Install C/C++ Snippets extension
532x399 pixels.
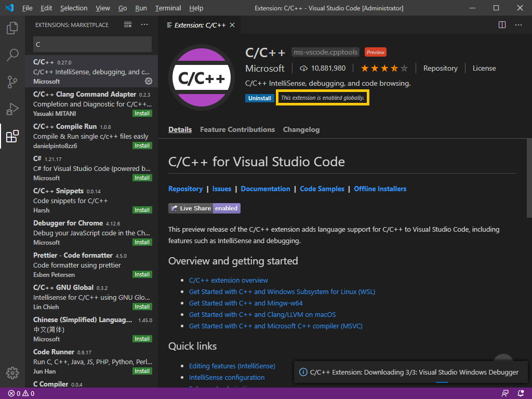142,210
